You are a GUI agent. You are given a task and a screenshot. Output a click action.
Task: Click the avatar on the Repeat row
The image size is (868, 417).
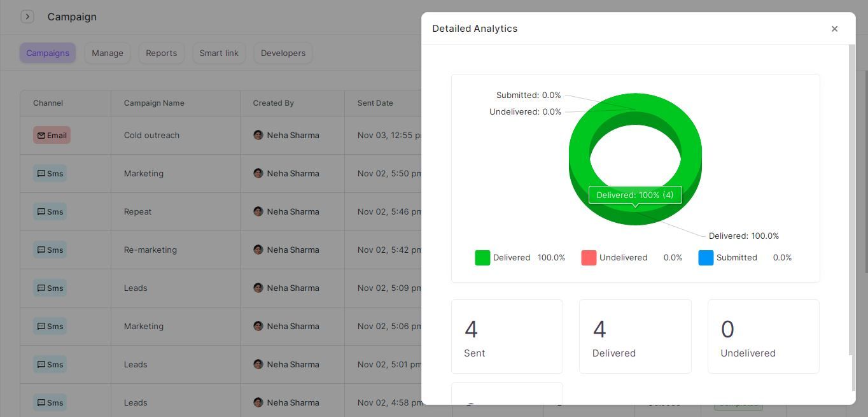click(258, 211)
